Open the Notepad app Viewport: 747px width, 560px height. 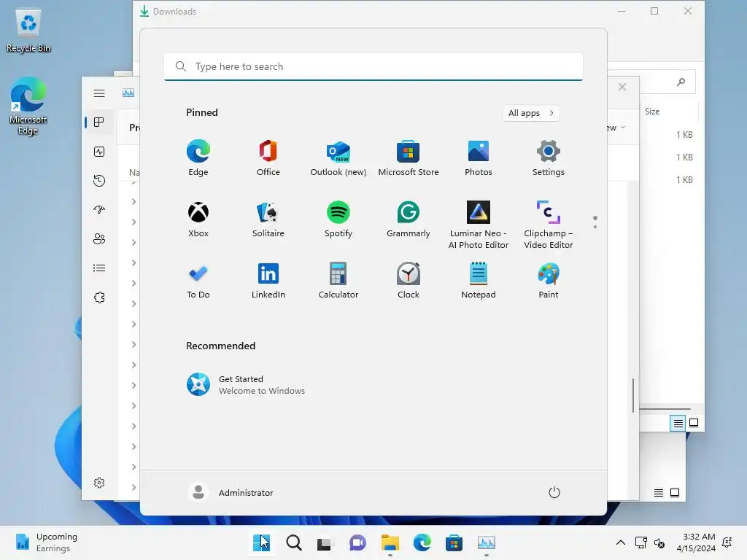tap(479, 281)
